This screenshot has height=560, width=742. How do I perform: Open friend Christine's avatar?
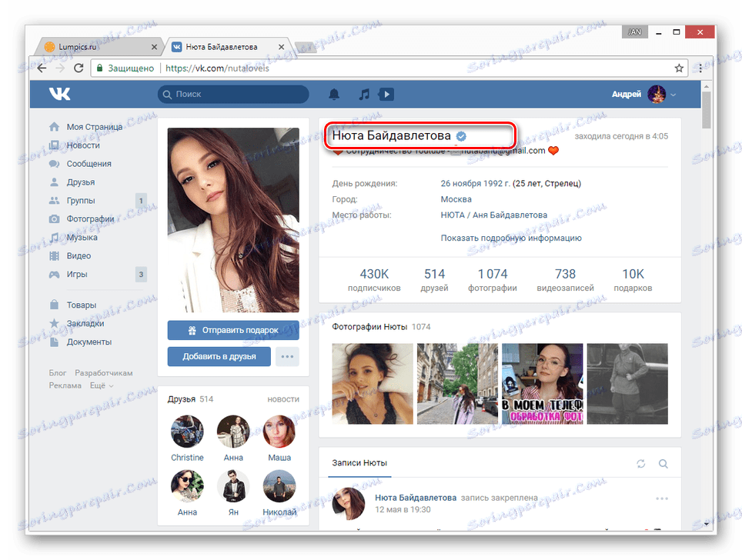pyautogui.click(x=187, y=432)
